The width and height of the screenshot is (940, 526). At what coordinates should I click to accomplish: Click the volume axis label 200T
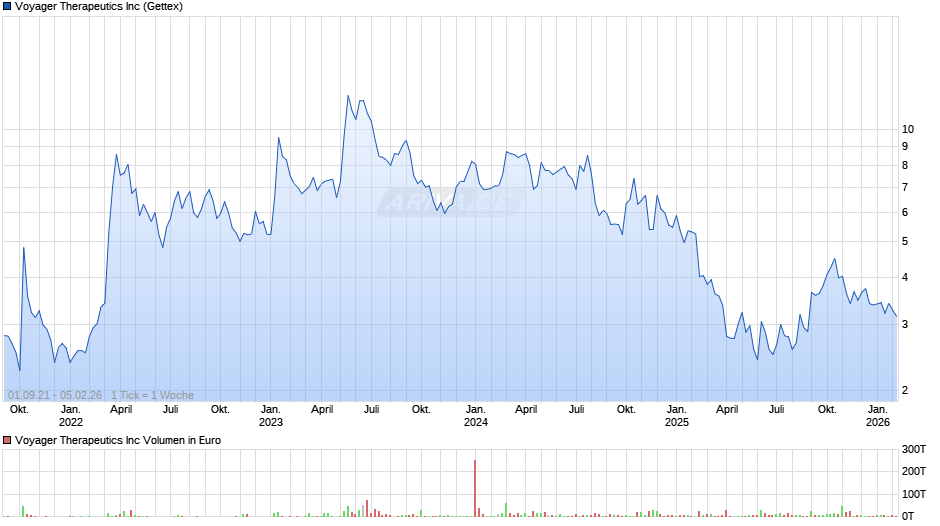pos(914,471)
